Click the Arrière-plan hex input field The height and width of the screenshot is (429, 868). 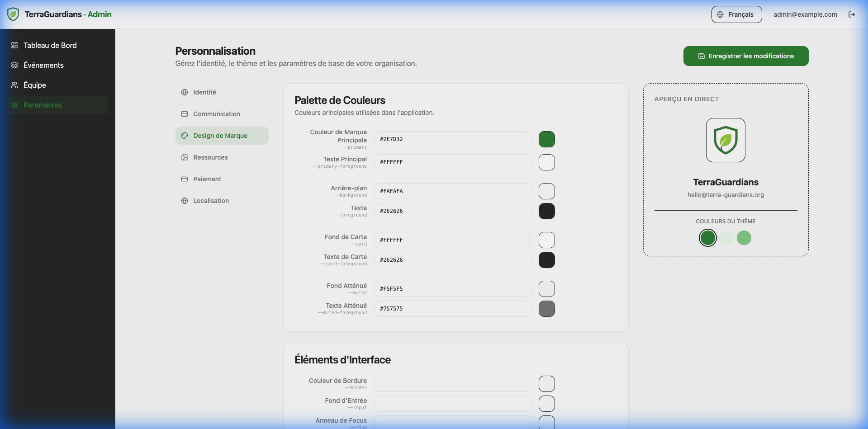click(x=452, y=191)
